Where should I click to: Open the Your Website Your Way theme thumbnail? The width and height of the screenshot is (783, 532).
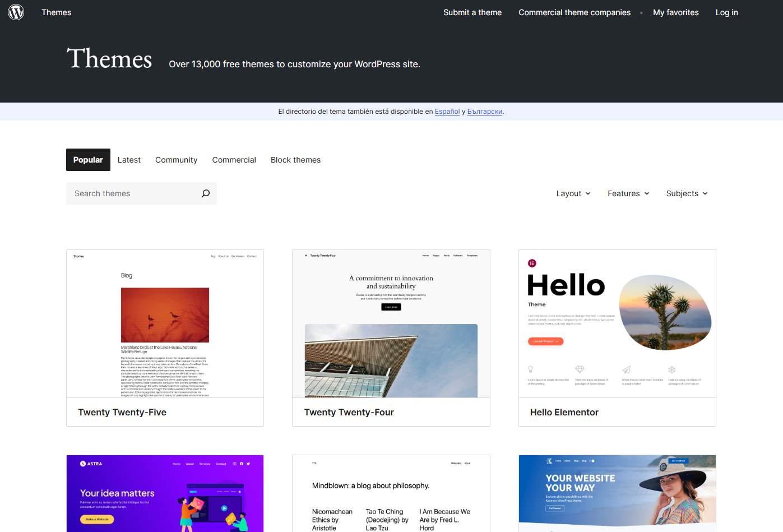(617, 493)
